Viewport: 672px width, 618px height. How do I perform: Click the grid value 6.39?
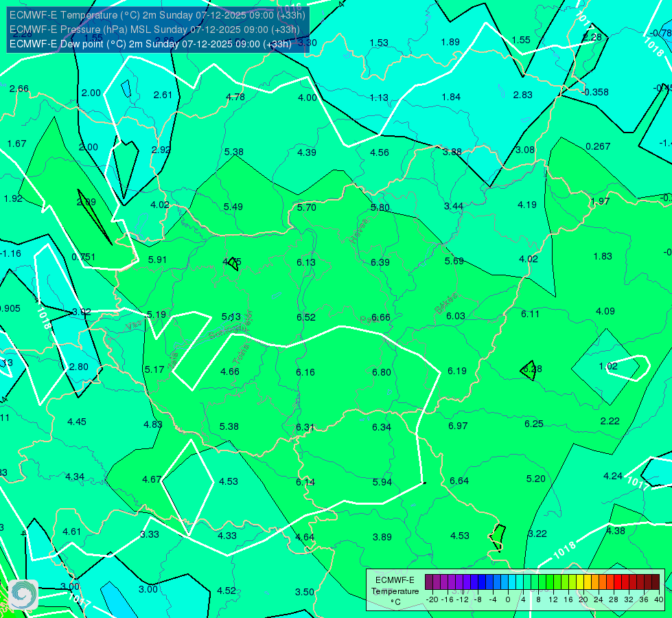click(380, 262)
